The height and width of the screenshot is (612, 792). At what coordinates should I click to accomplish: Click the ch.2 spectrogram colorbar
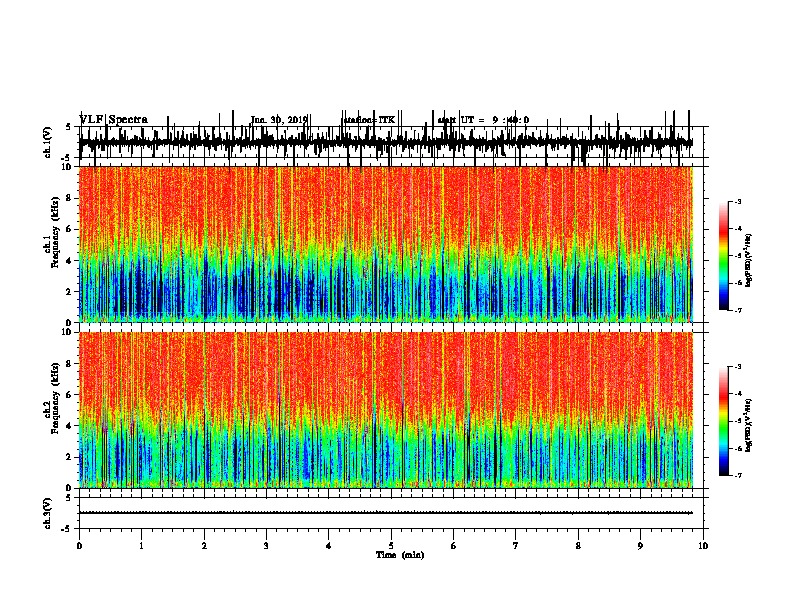click(x=723, y=421)
